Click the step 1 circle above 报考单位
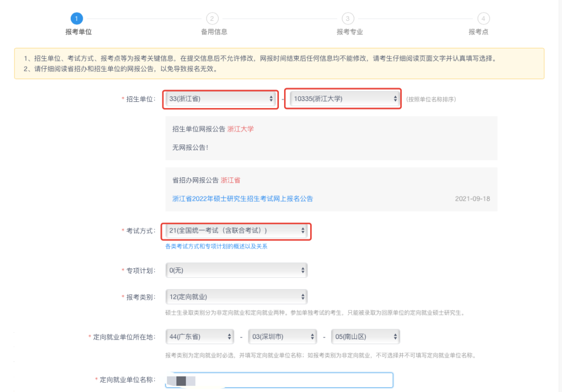Viewport: 562px width, 392px height. 76,18
